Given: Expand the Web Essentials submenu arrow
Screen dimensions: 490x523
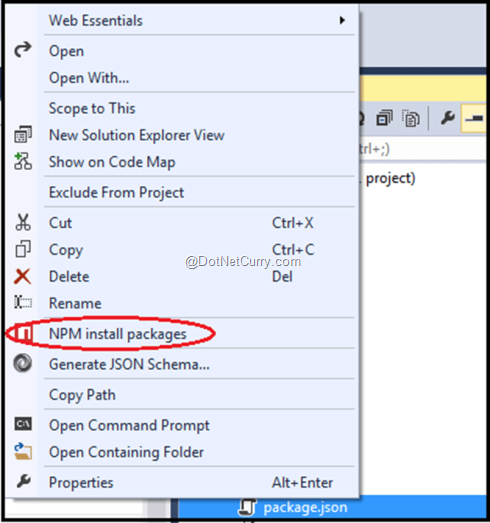Looking at the screenshot, I should click(x=342, y=20).
